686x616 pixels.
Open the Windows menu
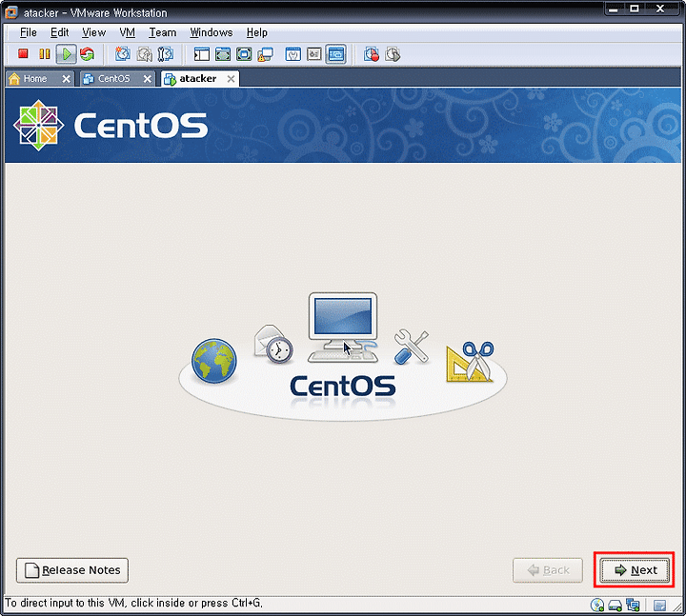(212, 32)
